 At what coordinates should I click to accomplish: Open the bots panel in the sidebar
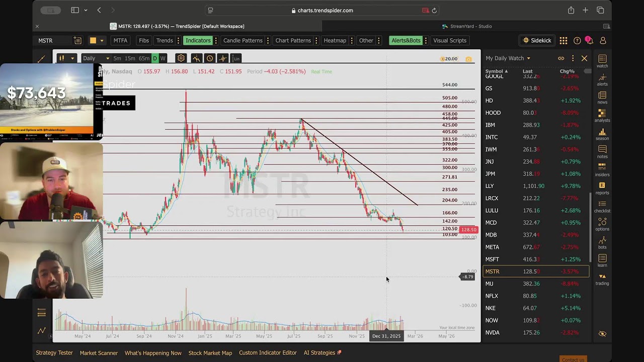click(x=602, y=242)
